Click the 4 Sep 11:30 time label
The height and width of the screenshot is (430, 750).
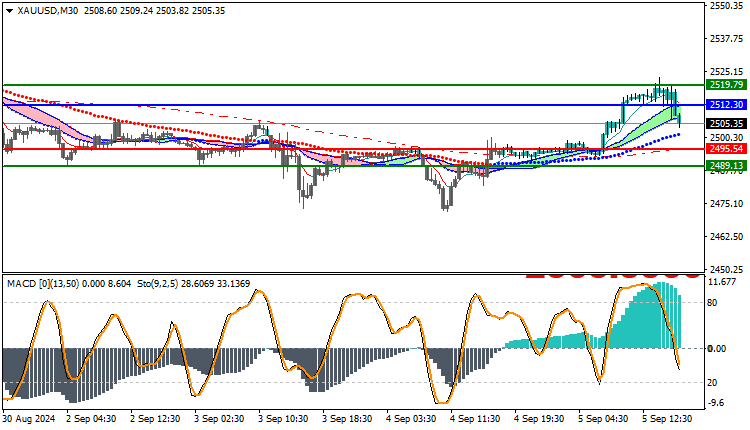[x=475, y=419]
